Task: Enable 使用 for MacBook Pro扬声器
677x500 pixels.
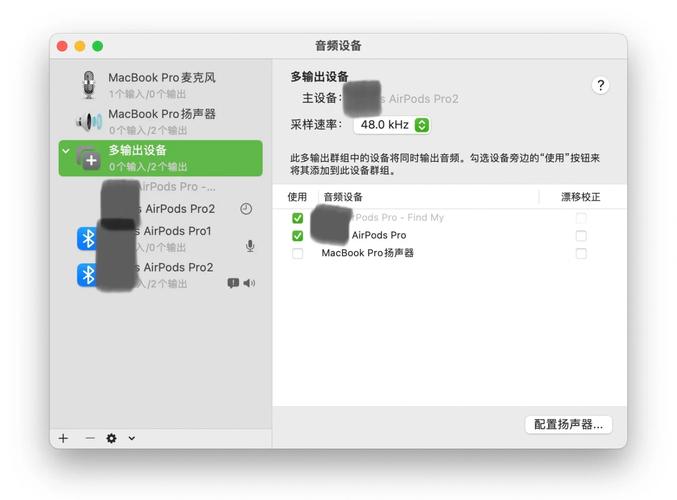Action: [x=297, y=253]
